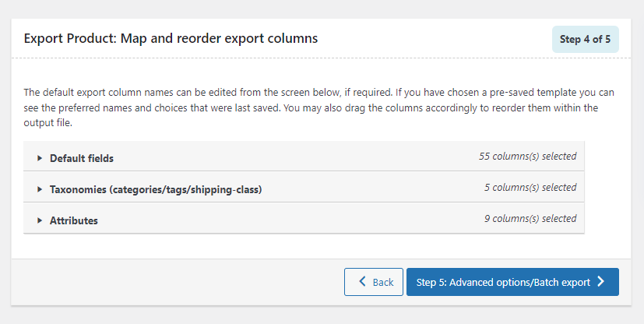The width and height of the screenshot is (644, 324).
Task: Click the "5 columns(s) selected" taxonomies count
Action: point(530,188)
